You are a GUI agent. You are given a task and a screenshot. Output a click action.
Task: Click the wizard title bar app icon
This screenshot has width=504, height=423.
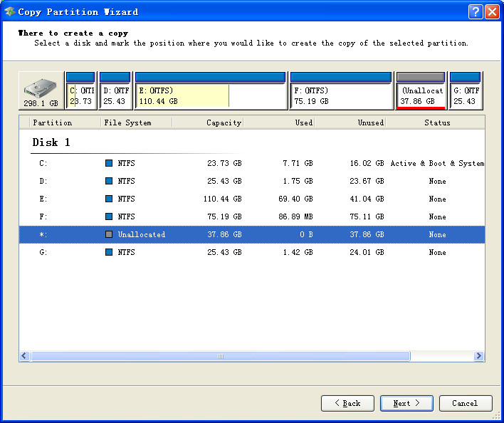(x=10, y=12)
